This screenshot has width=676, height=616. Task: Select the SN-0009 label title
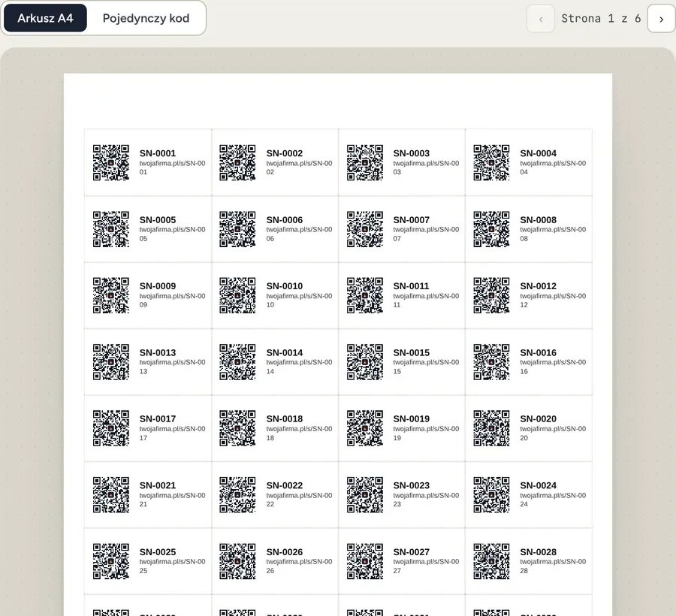[x=158, y=286]
